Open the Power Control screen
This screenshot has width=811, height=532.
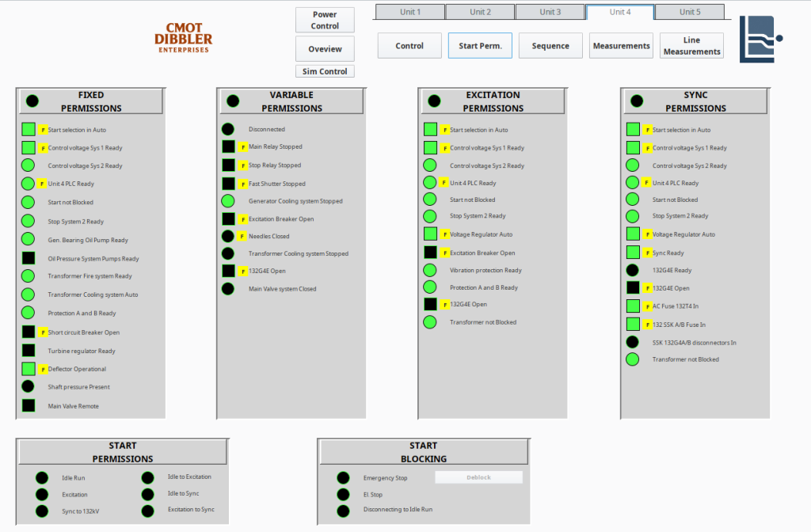(x=325, y=20)
